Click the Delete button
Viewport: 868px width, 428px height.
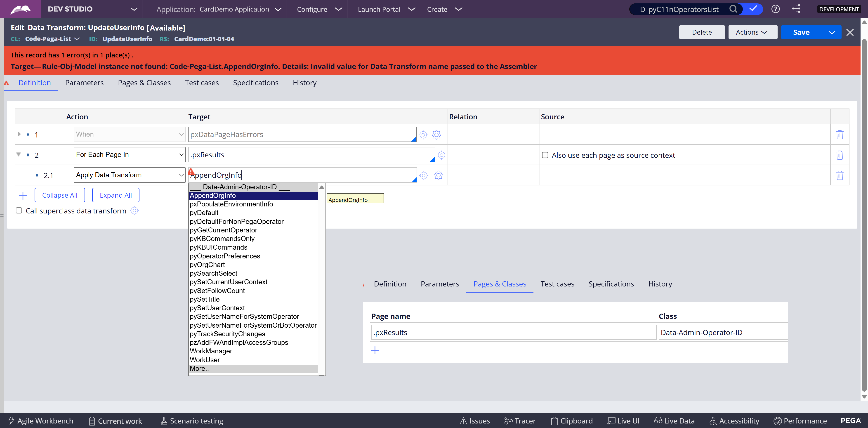702,32
